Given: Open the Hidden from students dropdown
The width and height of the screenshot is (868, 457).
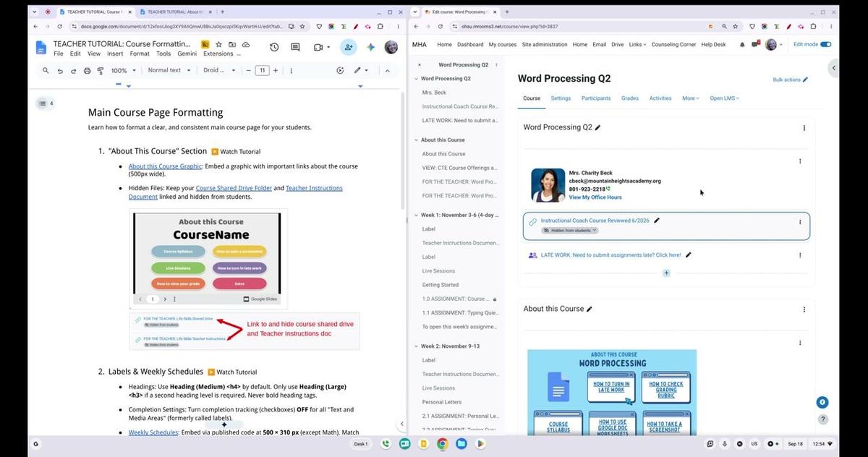Looking at the screenshot, I should click(x=571, y=231).
